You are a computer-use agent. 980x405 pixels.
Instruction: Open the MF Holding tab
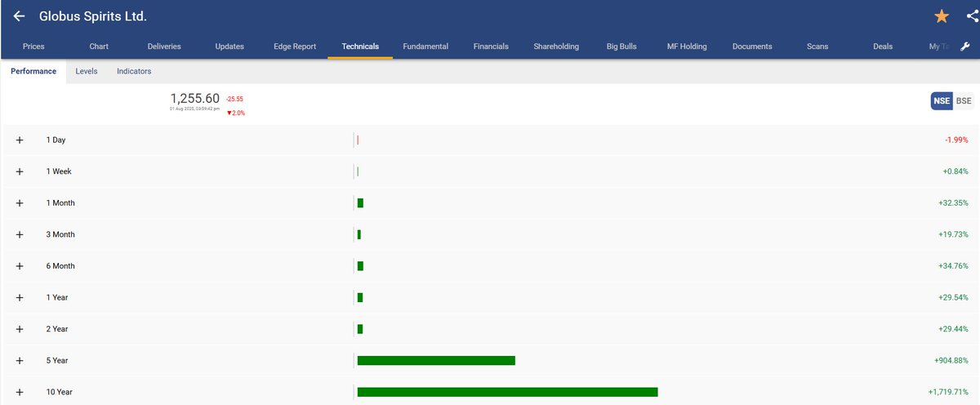tap(687, 47)
